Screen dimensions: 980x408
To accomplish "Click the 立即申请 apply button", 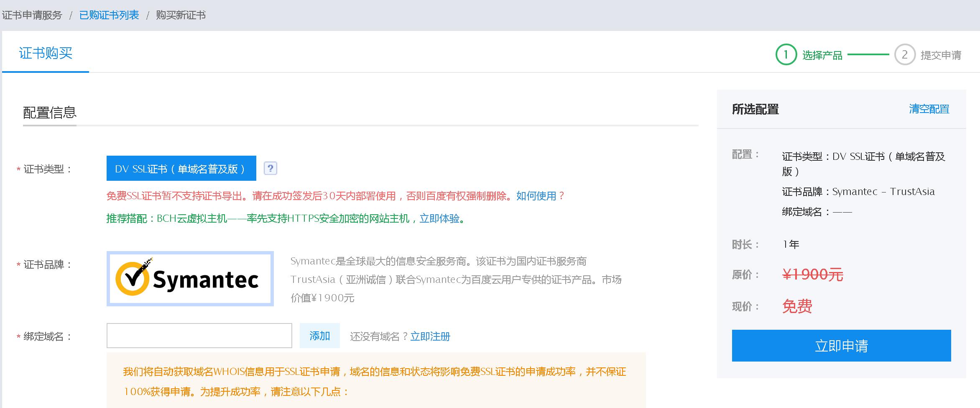I will (x=841, y=346).
